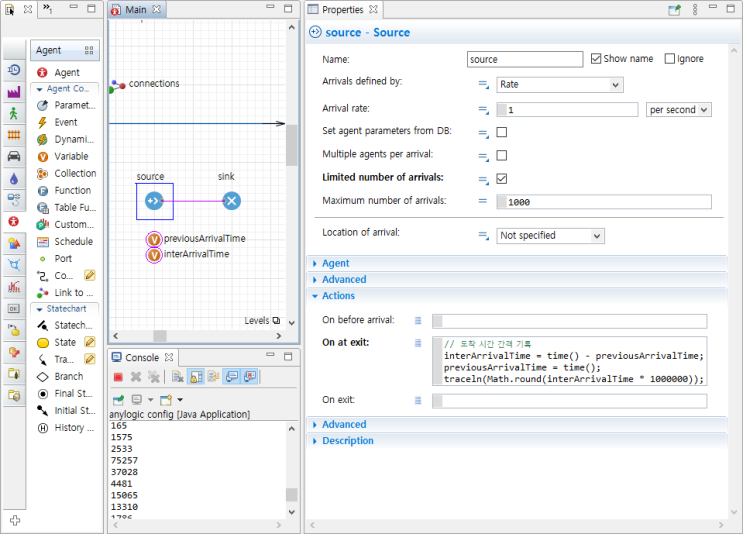
Task: Choose the Function element in the palette
Action: pyautogui.click(x=72, y=190)
